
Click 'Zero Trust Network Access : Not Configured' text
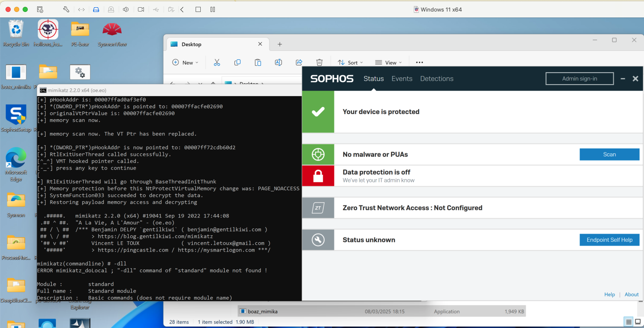pyautogui.click(x=413, y=208)
